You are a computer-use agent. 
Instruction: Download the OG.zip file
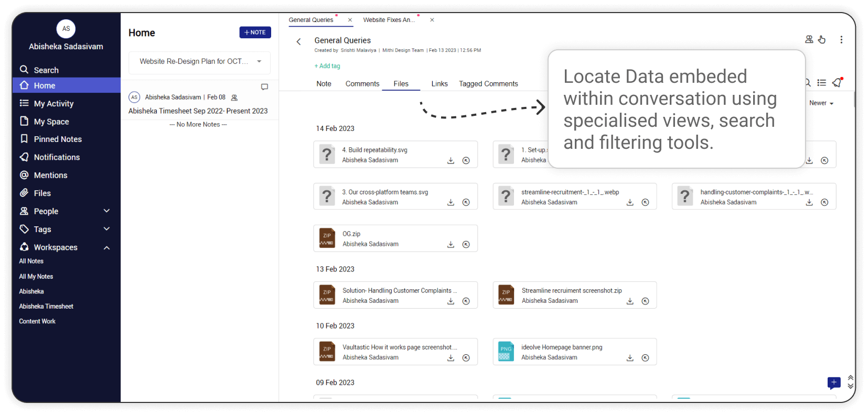pos(451,245)
